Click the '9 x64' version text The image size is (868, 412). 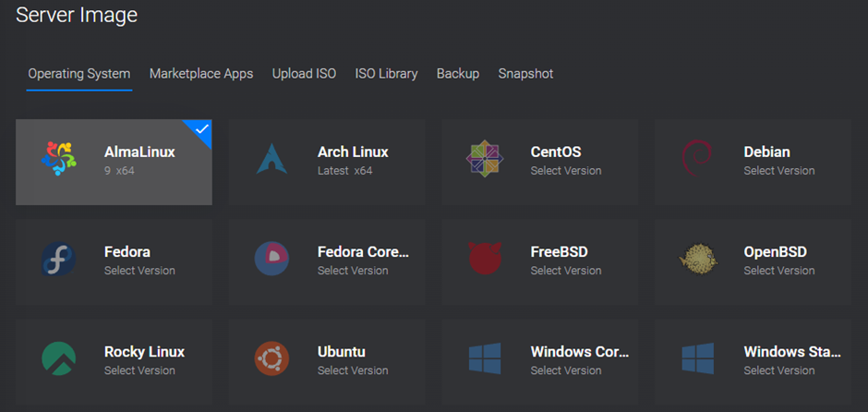point(119,171)
